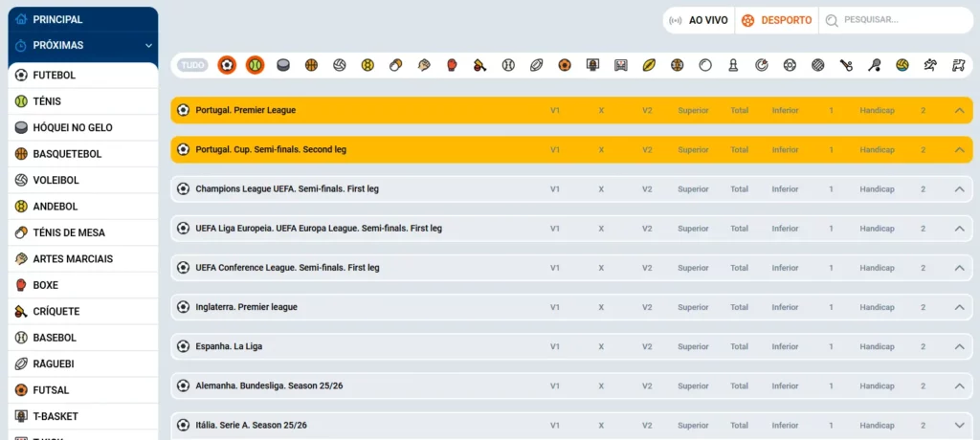The width and height of the screenshot is (980, 440).
Task: Collapse the Inglaterra. Premier league section
Action: click(960, 307)
